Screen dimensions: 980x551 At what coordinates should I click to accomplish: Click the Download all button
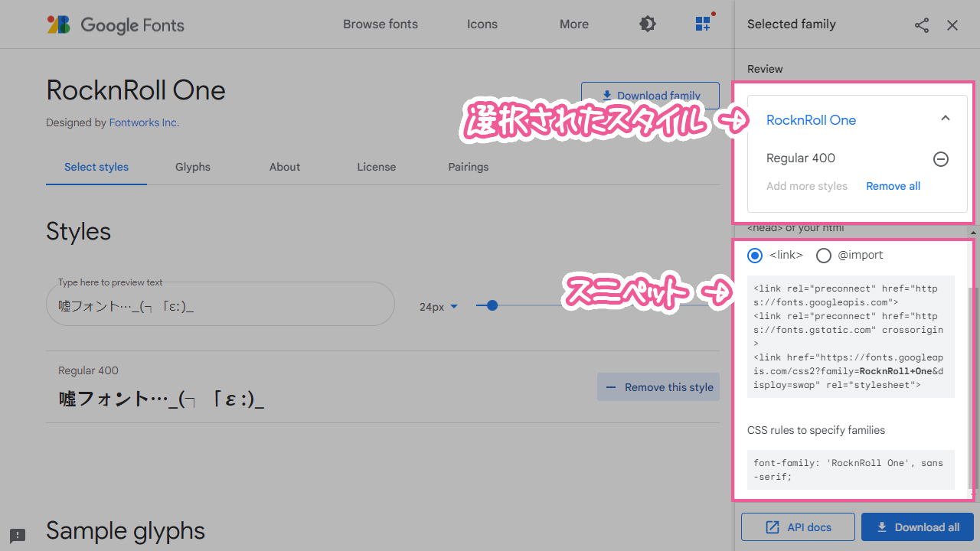(x=917, y=527)
